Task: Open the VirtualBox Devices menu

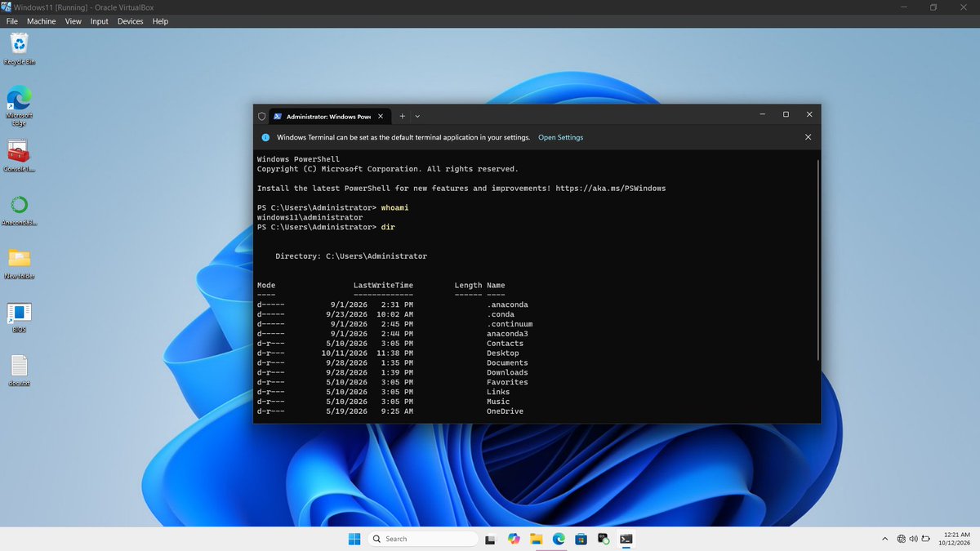Action: point(131,21)
